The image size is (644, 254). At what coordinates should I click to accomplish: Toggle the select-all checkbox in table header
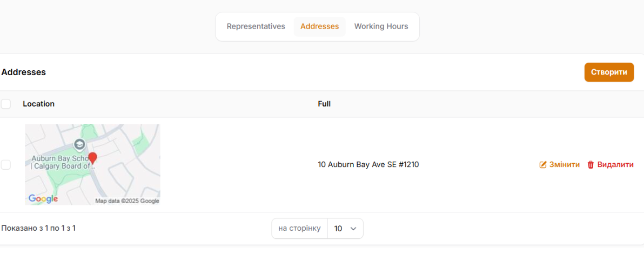pos(6,104)
